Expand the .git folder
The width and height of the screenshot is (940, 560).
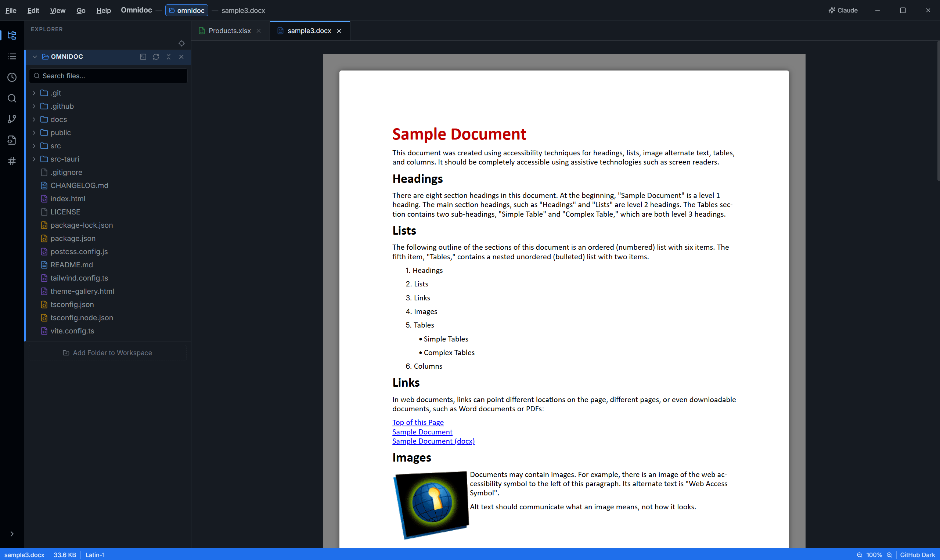point(34,93)
